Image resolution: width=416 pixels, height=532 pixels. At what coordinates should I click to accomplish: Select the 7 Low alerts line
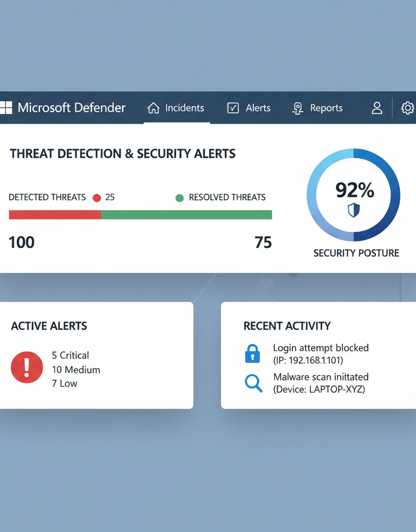point(64,383)
